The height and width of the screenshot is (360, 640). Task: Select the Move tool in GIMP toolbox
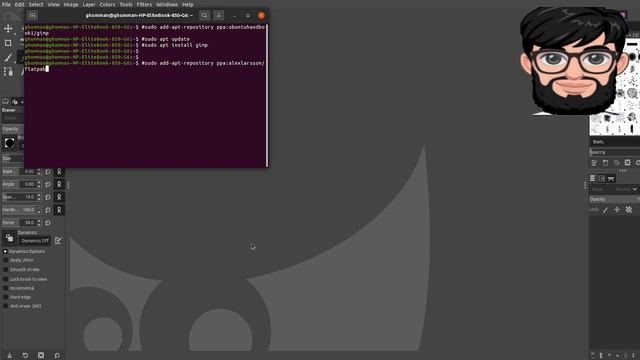click(8, 29)
